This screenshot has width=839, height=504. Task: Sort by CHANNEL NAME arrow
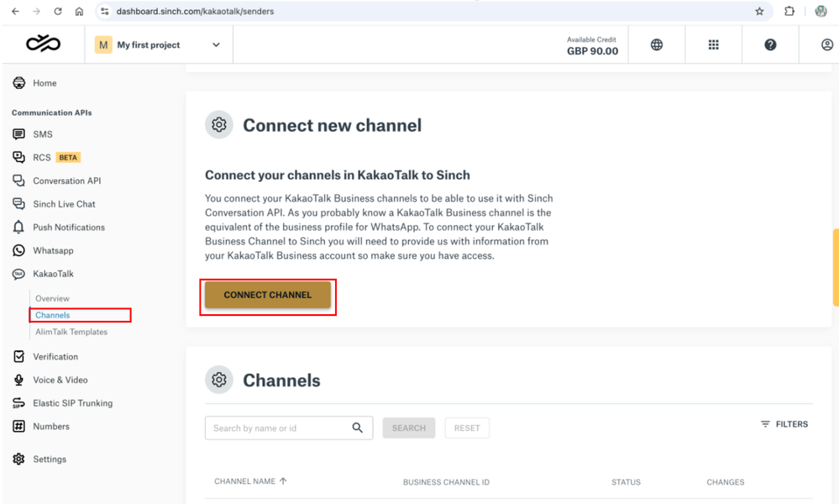coord(283,481)
